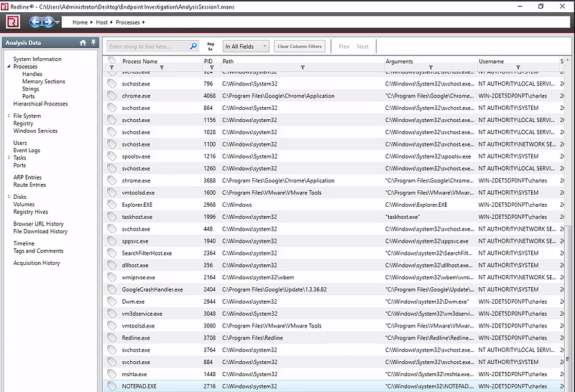Select Strings under Processes
Viewport: 575px width, 392px height.
click(30, 88)
